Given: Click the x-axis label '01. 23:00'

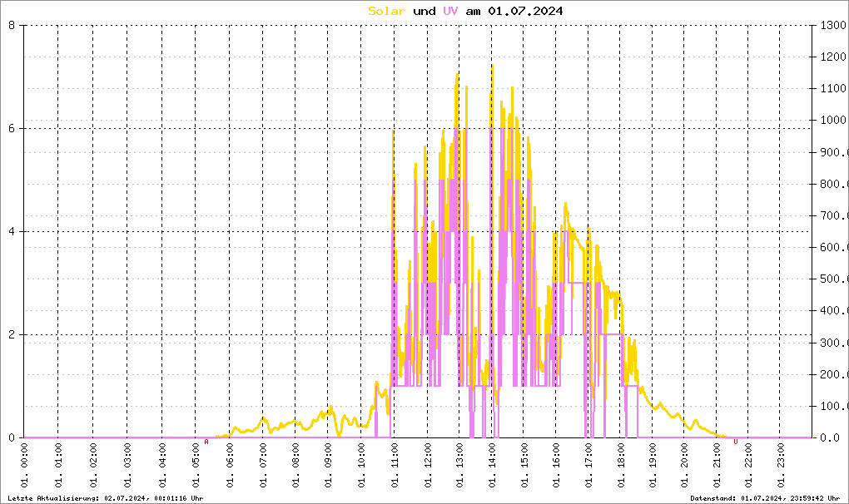Looking at the screenshot, I should pyautogui.click(x=780, y=465).
